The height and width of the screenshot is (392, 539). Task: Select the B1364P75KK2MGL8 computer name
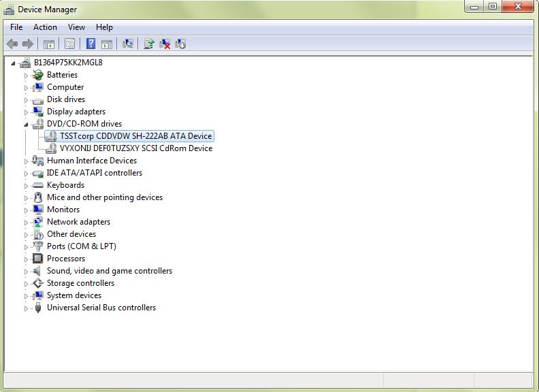coord(68,62)
